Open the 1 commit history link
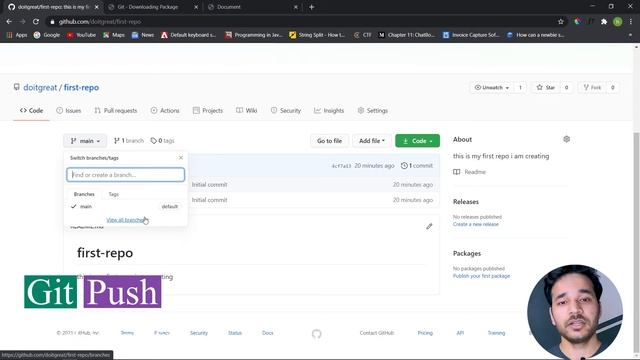This screenshot has height=360, width=640. 417,166
